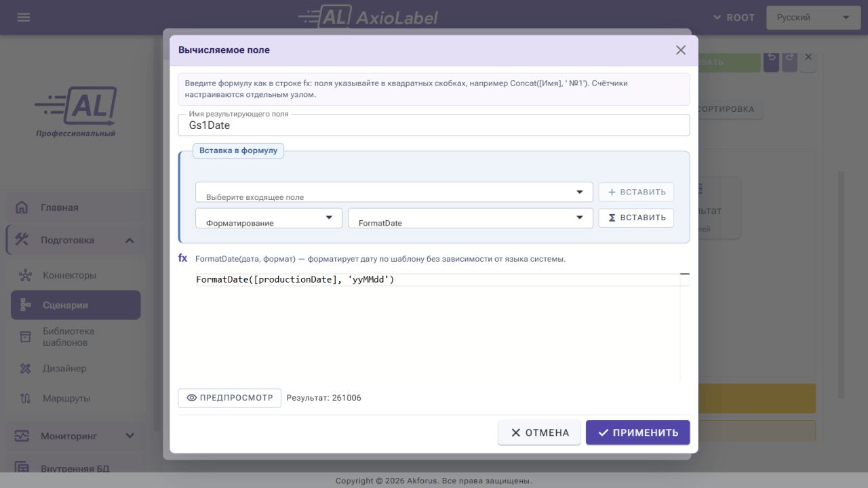Click the ОТМЕНА button
Image resolution: width=868 pixels, height=488 pixels.
[x=539, y=432]
